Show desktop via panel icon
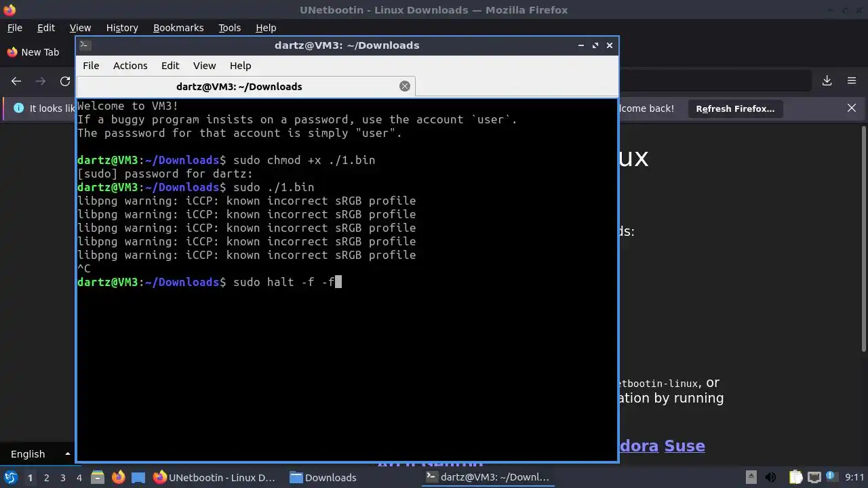Image resolution: width=868 pixels, height=488 pixels. click(x=138, y=477)
